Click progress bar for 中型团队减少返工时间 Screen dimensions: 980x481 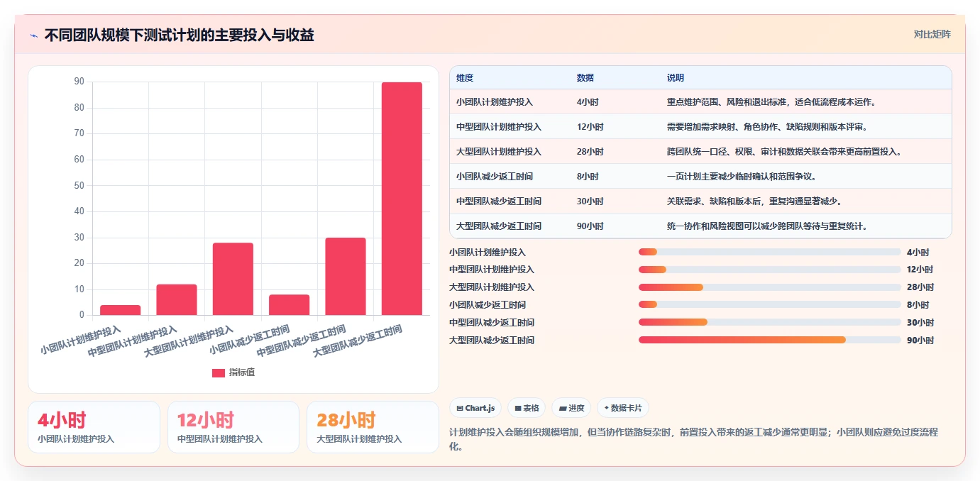coord(769,323)
